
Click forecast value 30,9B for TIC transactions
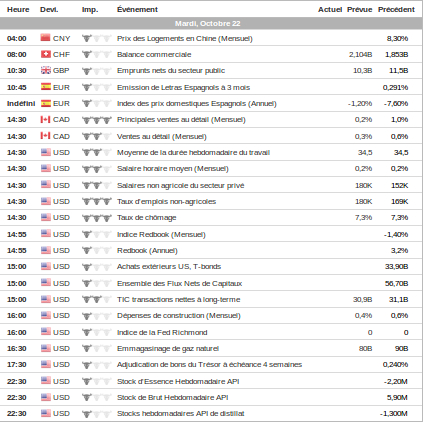(x=363, y=300)
